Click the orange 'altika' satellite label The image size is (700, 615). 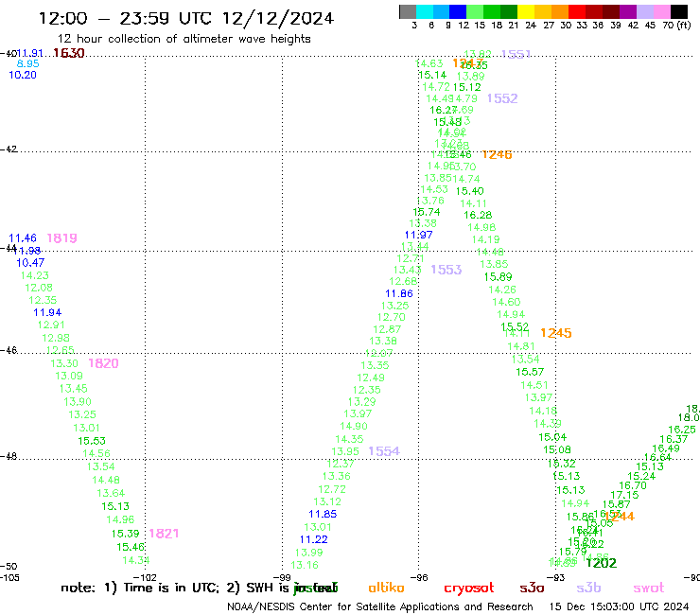(x=386, y=588)
